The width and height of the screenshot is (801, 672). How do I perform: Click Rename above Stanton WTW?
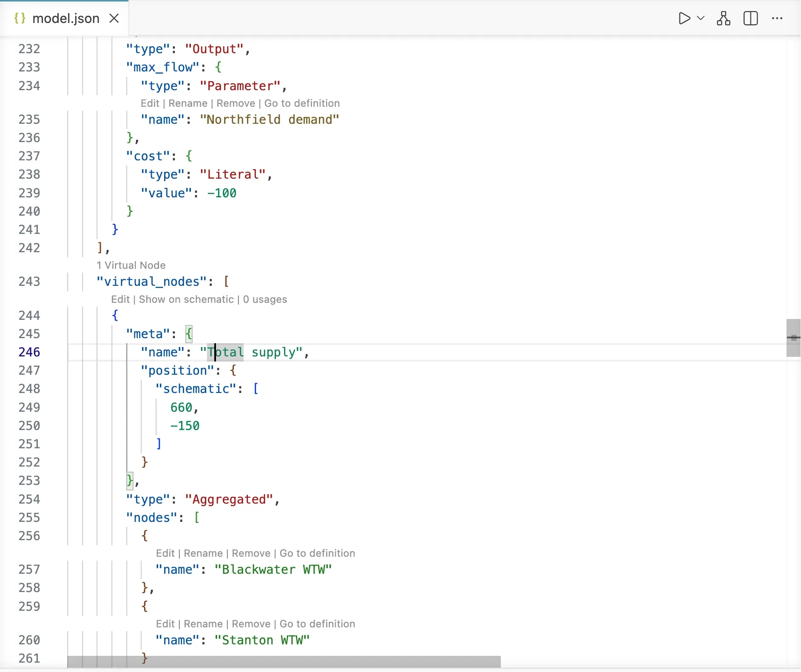pos(203,624)
